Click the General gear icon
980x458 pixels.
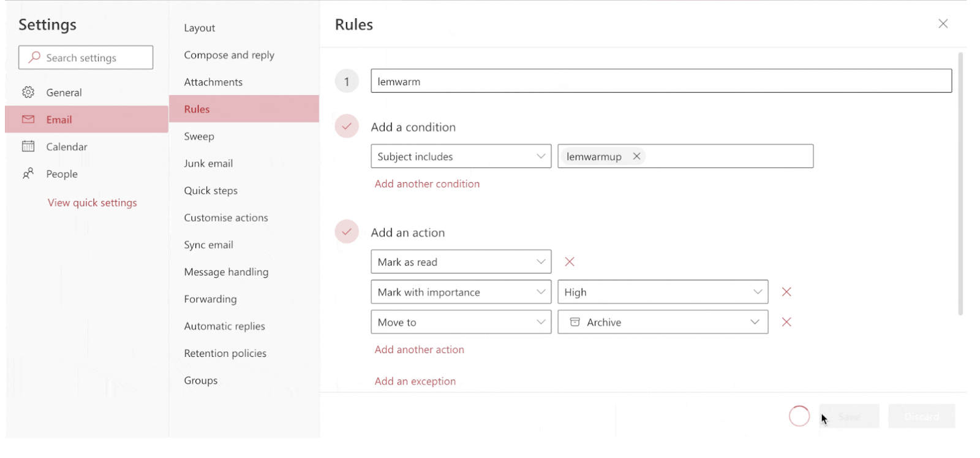[x=28, y=93]
